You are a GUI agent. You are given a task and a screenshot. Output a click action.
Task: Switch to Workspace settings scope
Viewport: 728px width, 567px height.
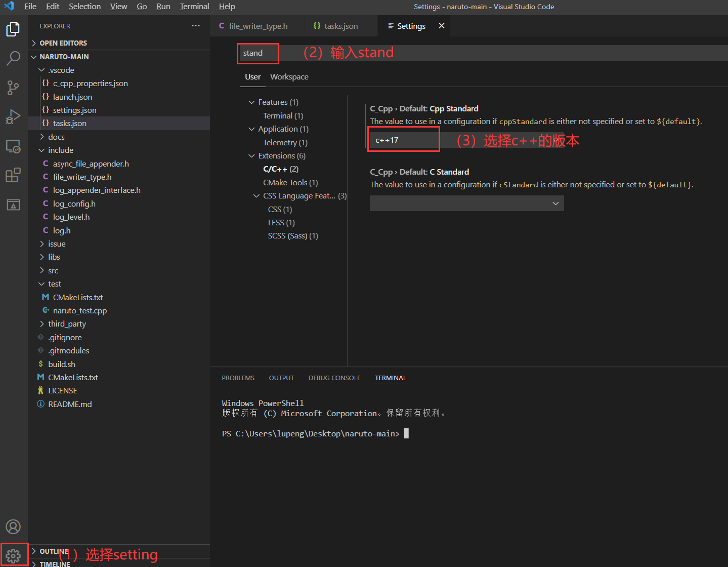[x=289, y=76]
